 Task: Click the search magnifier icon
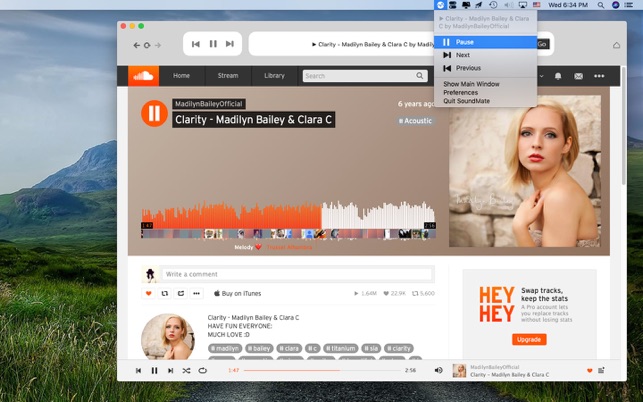(420, 76)
